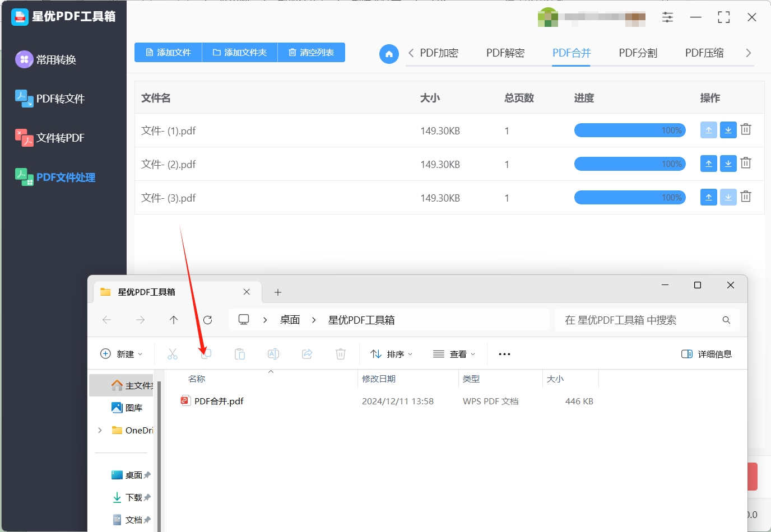Open the PDF转文件 sidebar section
This screenshot has width=771, height=532.
coord(50,99)
